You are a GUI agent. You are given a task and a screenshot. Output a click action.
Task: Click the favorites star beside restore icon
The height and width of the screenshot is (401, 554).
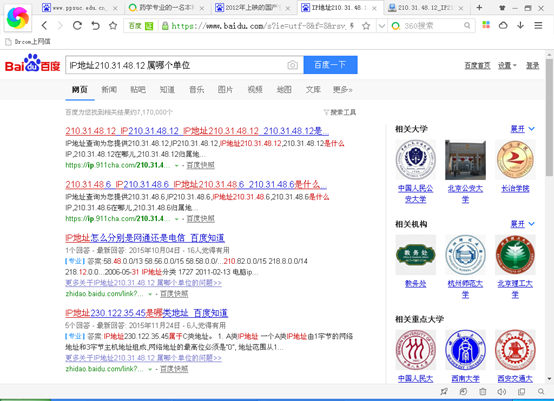[x=113, y=25]
